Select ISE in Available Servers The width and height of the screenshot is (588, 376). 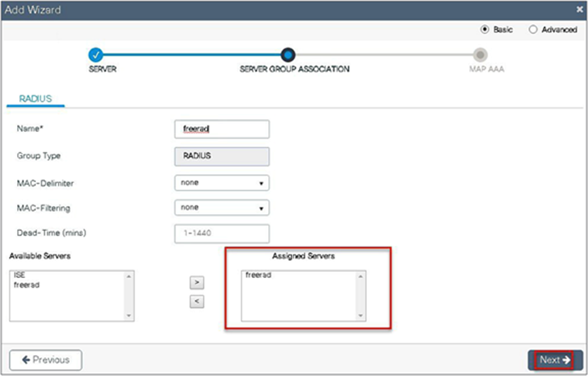[20, 275]
